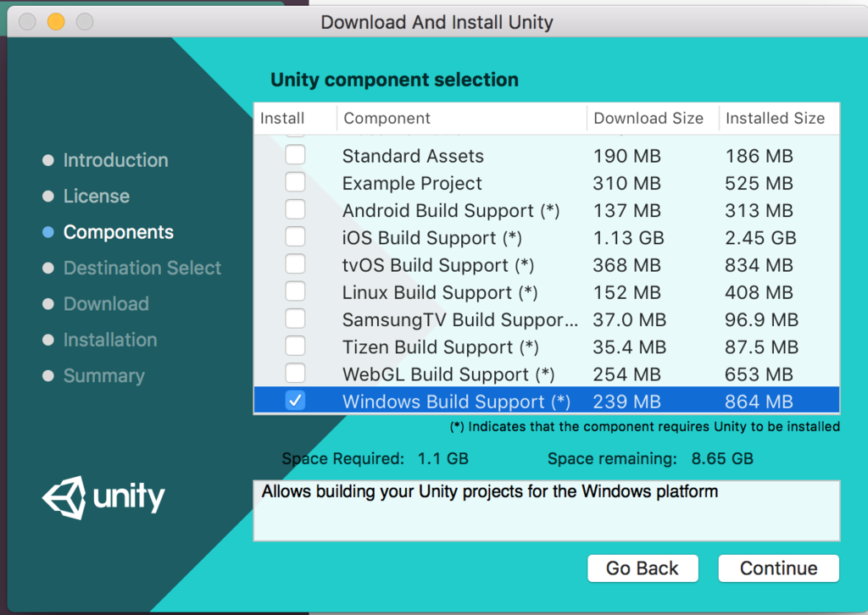
Task: Select the Example Project row name
Action: (412, 183)
